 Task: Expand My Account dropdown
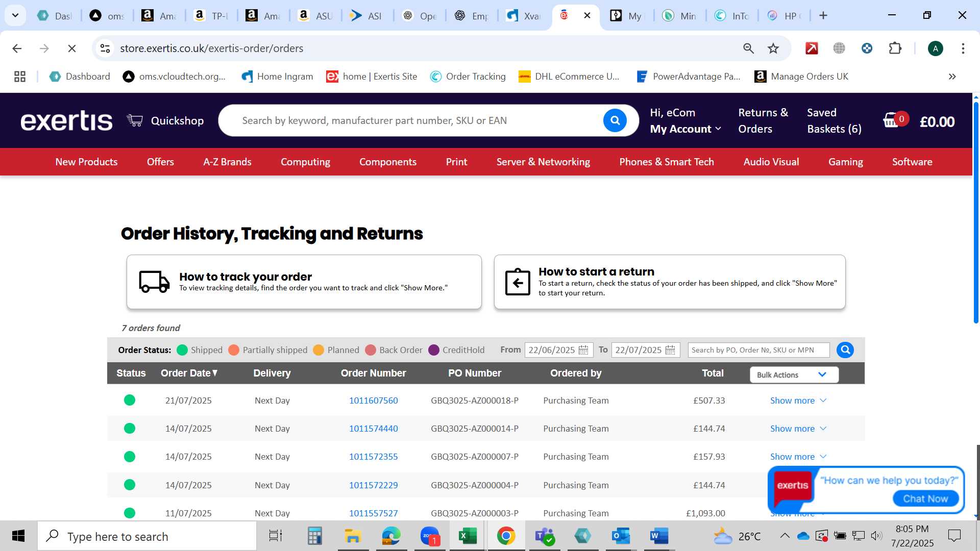pos(685,129)
